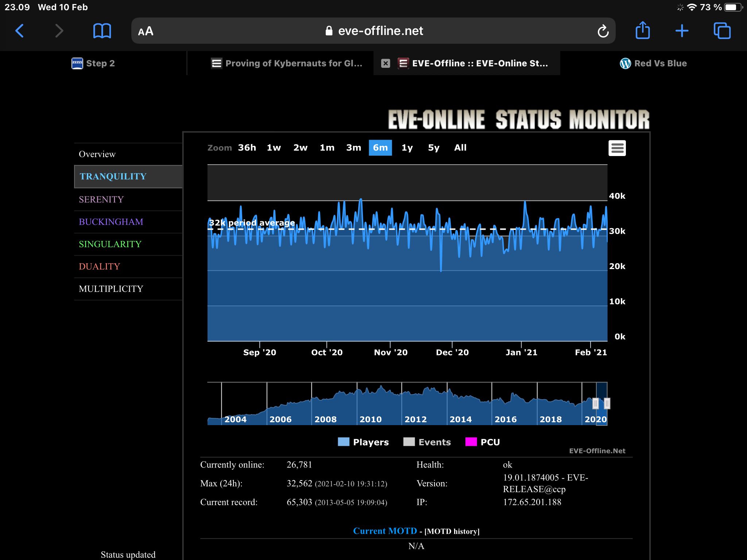Open the bookmarks book icon

pyautogui.click(x=102, y=31)
